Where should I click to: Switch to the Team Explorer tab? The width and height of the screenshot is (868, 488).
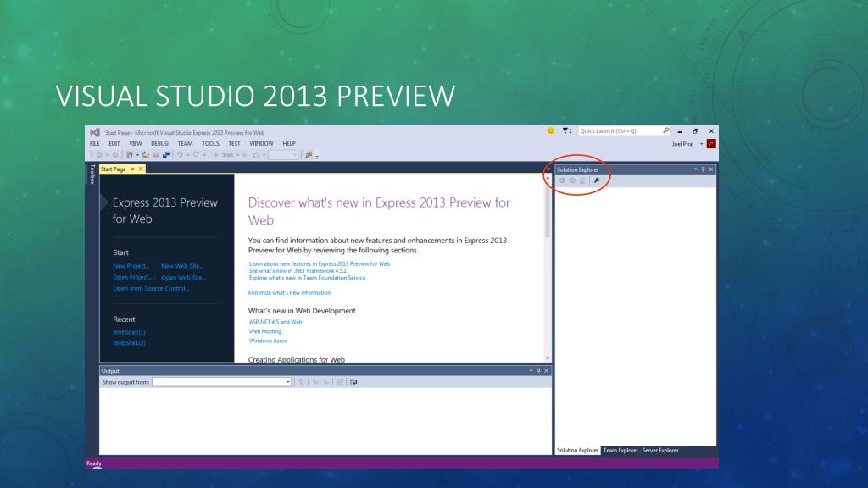coord(620,451)
